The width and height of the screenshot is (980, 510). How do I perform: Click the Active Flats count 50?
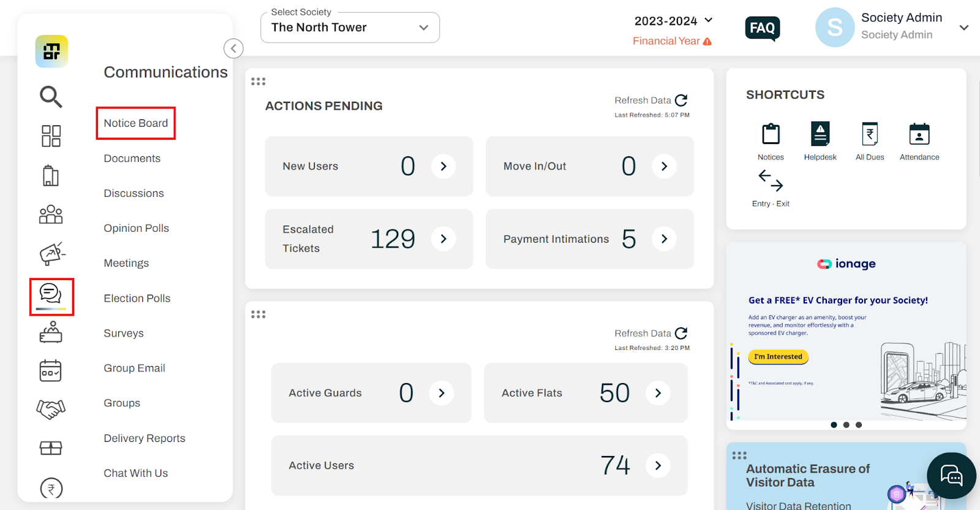click(615, 393)
